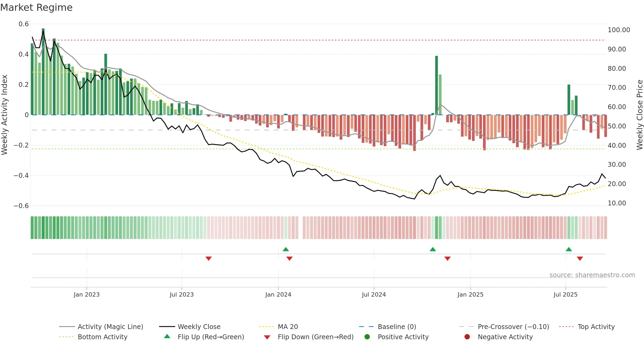Click the 100.00 price axis value
Viewport: 644px width, 362px height.
619,30
